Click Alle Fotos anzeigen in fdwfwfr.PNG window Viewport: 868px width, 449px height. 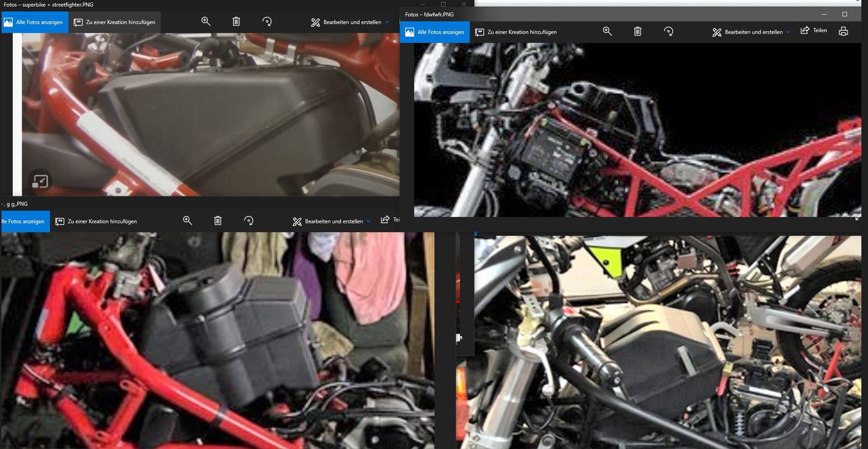click(x=435, y=32)
